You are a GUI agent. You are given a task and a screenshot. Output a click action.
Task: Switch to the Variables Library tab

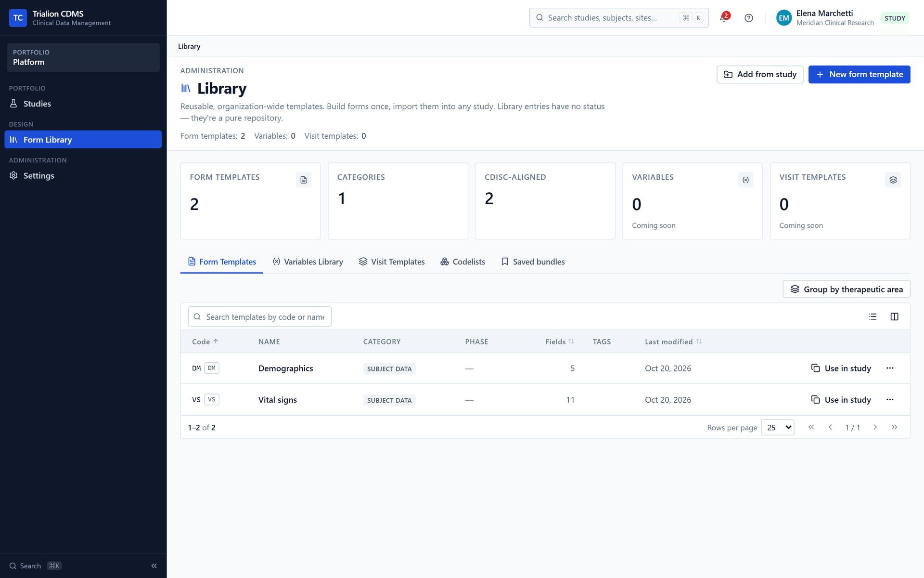coord(308,262)
